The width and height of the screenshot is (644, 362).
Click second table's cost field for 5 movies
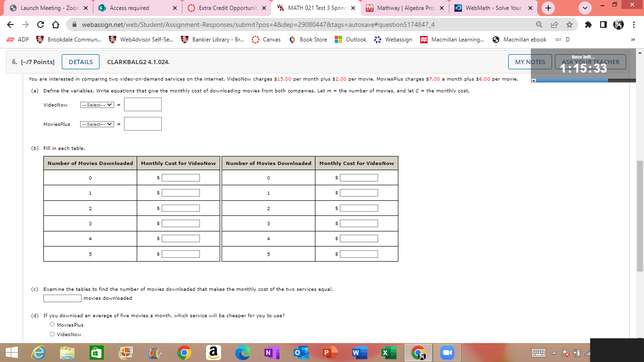[359, 254]
